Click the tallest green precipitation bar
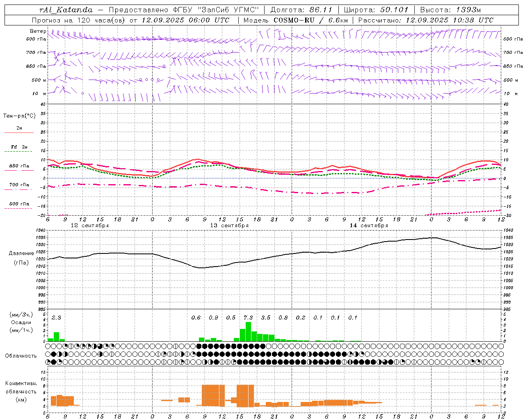Image resolution: width=525 pixels, height=420 pixels. 248,331
